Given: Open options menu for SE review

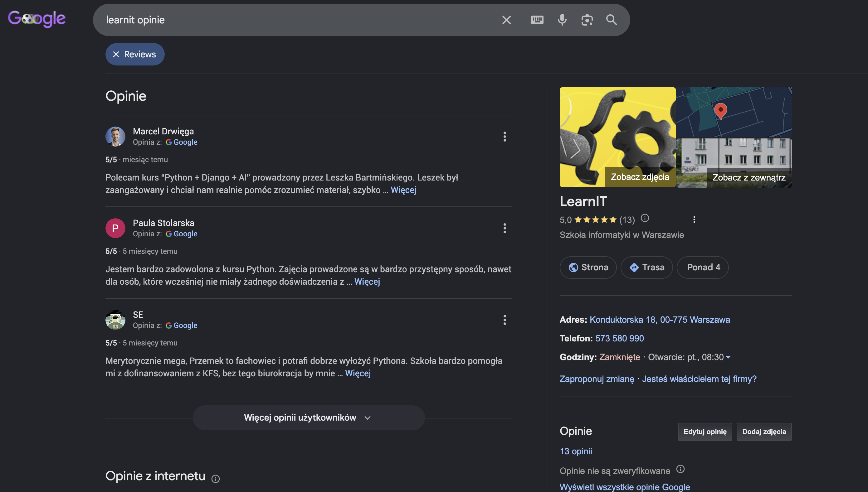Looking at the screenshot, I should (505, 320).
